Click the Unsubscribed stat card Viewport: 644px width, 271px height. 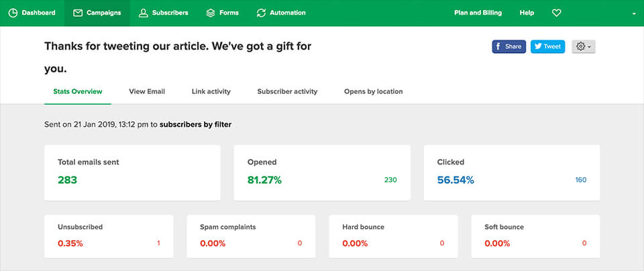(109, 236)
